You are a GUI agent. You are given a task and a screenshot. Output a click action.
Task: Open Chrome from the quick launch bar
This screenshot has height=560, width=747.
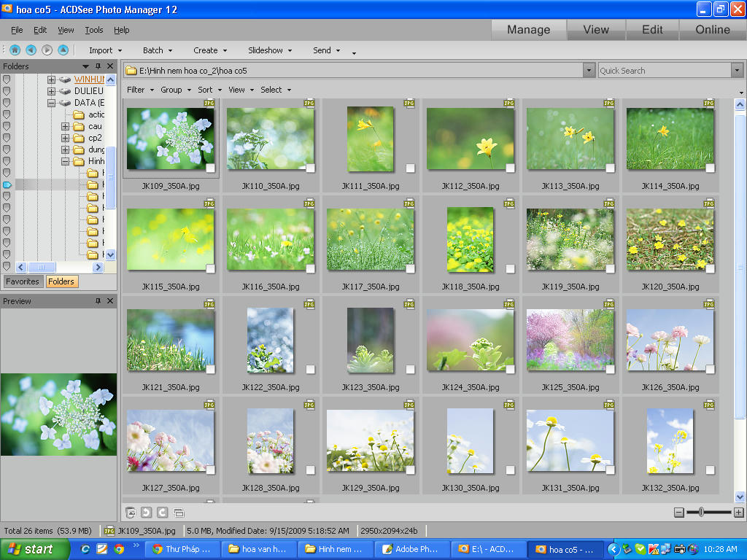tap(119, 549)
